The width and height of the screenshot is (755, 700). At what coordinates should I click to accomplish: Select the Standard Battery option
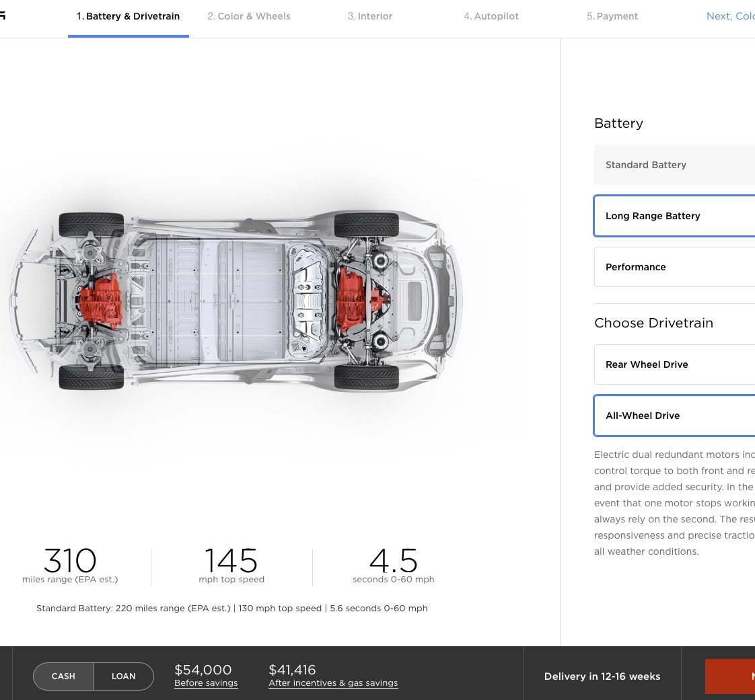[x=674, y=165]
